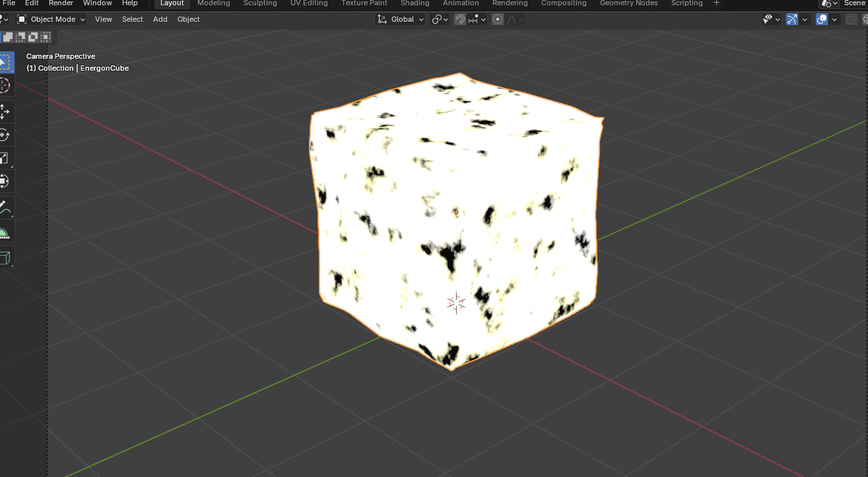Open the snapping options dropdown

477,19
